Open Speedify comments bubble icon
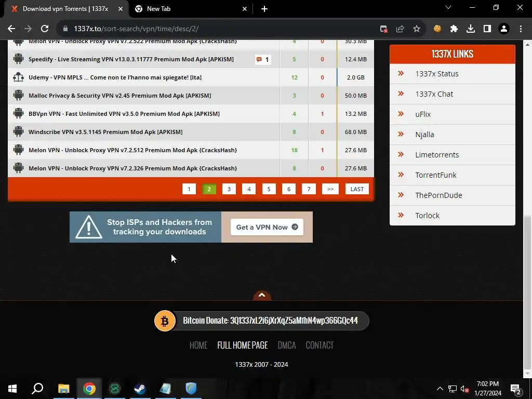The image size is (532, 399). coord(263,60)
